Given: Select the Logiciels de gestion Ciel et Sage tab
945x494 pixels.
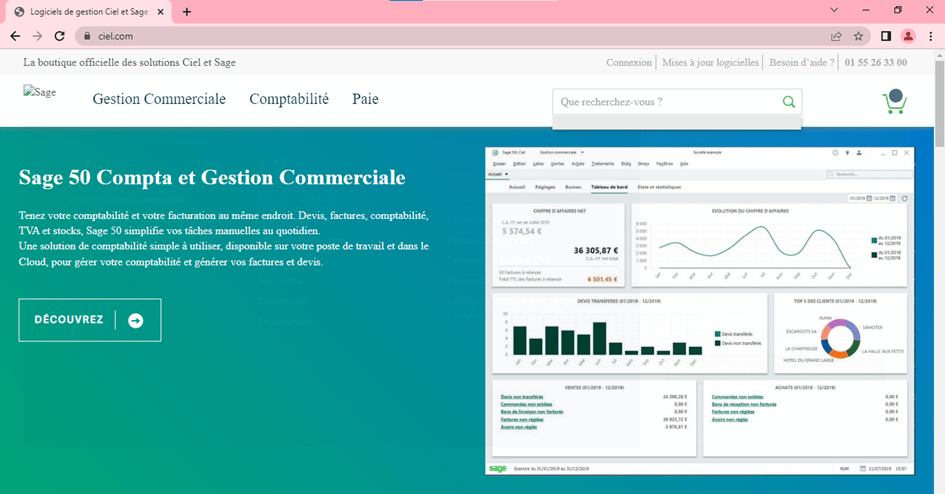Looking at the screenshot, I should (89, 11).
